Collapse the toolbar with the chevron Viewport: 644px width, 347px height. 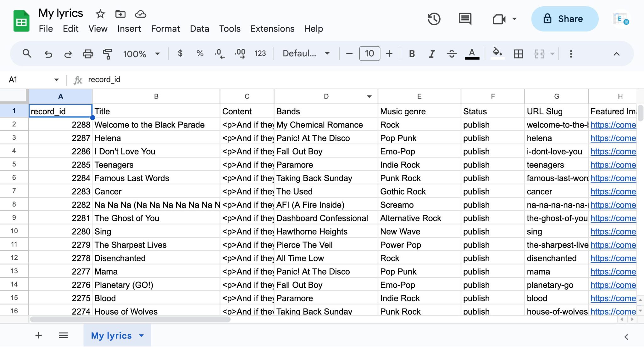pos(616,54)
